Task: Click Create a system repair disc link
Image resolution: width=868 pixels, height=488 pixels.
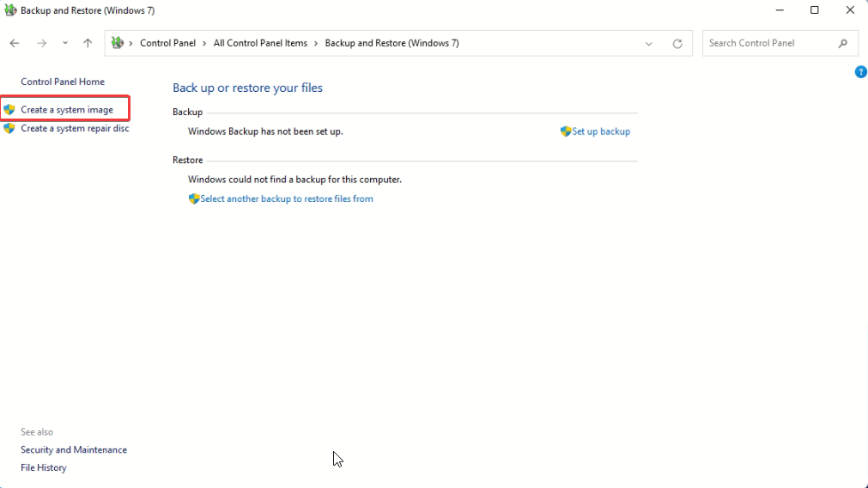Action: click(75, 128)
